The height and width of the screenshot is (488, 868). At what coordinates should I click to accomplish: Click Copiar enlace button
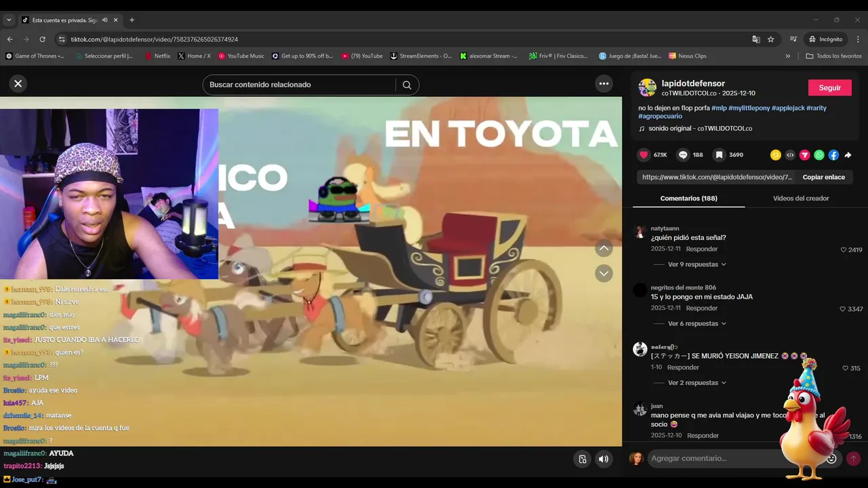click(824, 177)
